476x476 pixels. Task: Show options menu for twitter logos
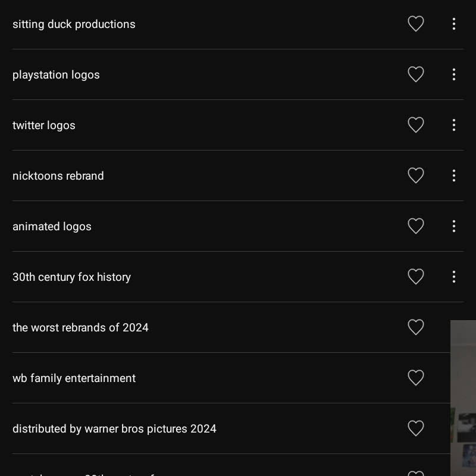click(x=454, y=125)
